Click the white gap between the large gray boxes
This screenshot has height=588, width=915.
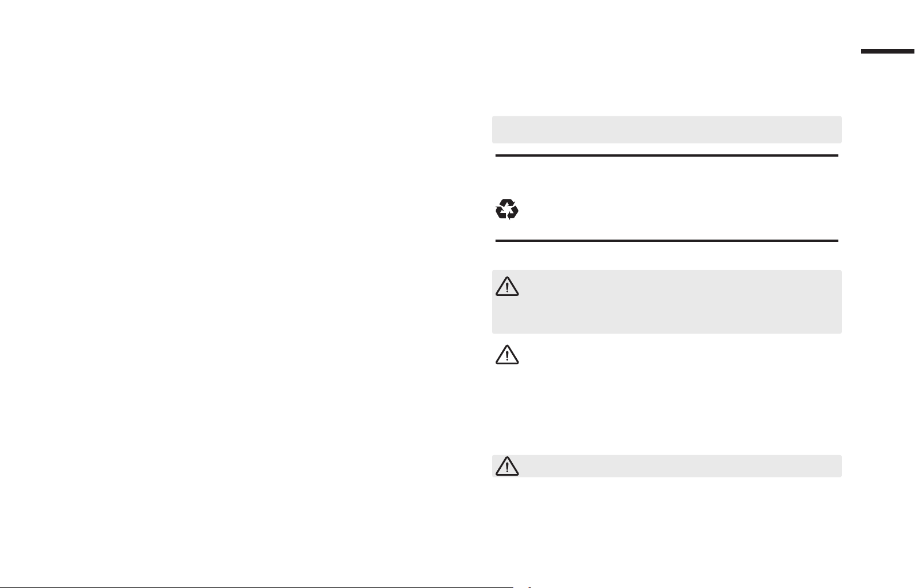tap(667, 394)
